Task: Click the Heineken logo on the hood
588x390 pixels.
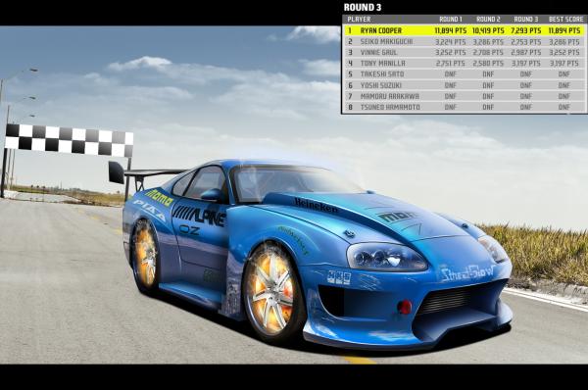Action: 316,205
